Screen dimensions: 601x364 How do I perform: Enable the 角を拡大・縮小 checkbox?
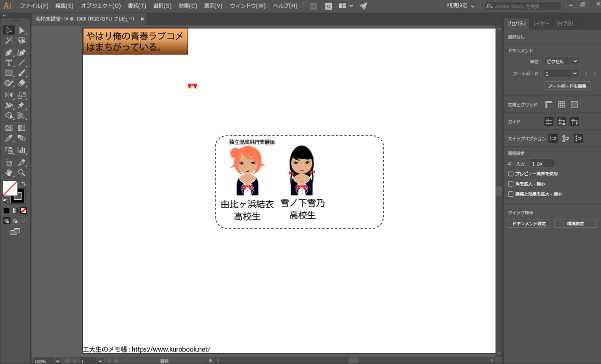[x=511, y=184]
